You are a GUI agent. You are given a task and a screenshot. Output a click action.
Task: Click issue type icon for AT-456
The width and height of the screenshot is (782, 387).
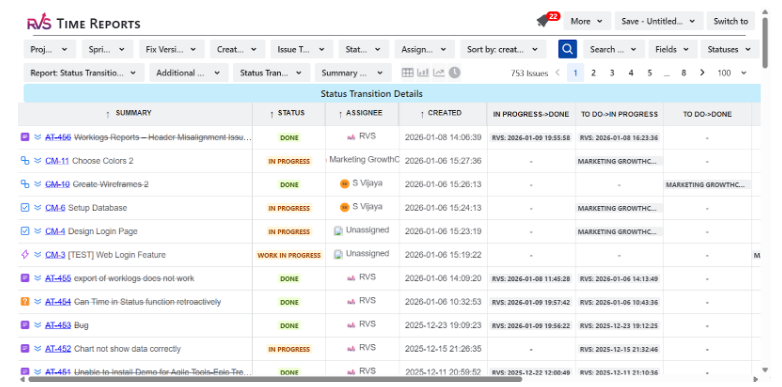(x=25, y=137)
